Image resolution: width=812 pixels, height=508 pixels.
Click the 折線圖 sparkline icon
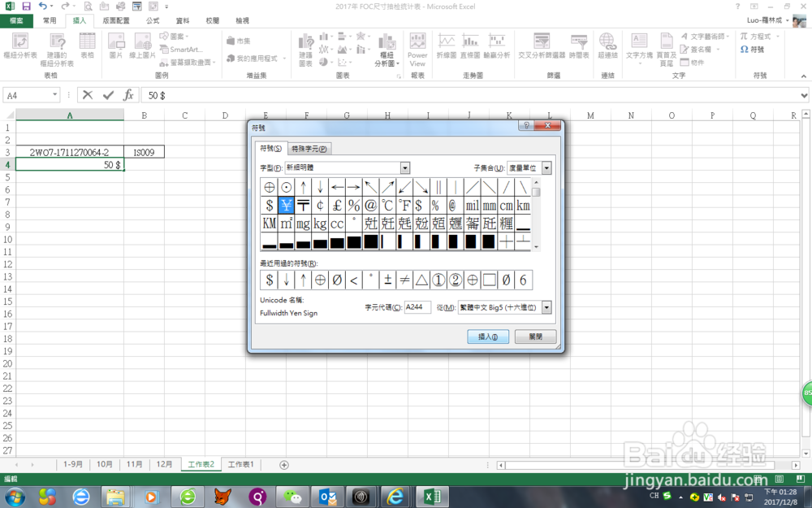pos(446,46)
